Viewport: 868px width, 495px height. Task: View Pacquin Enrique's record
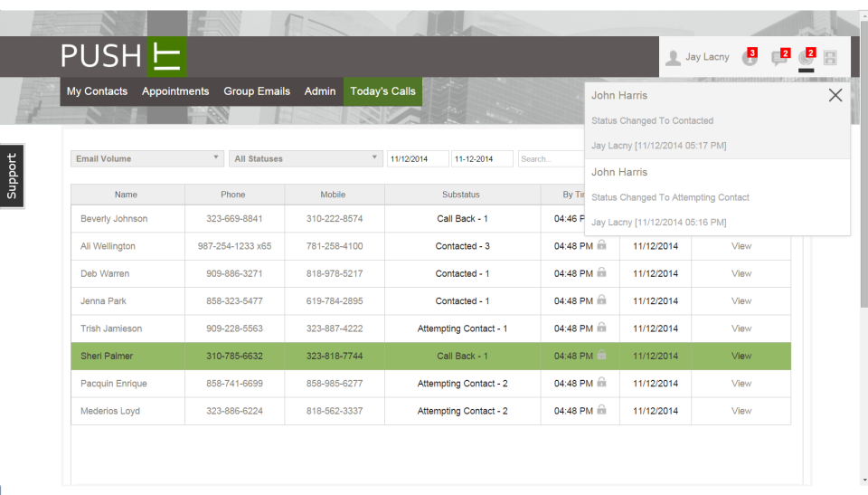pos(741,384)
